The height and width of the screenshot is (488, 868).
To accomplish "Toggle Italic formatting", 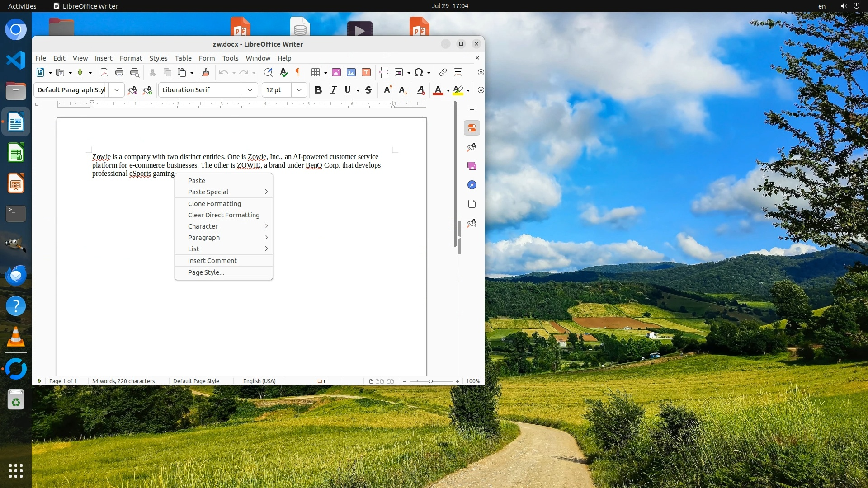I will 334,90.
